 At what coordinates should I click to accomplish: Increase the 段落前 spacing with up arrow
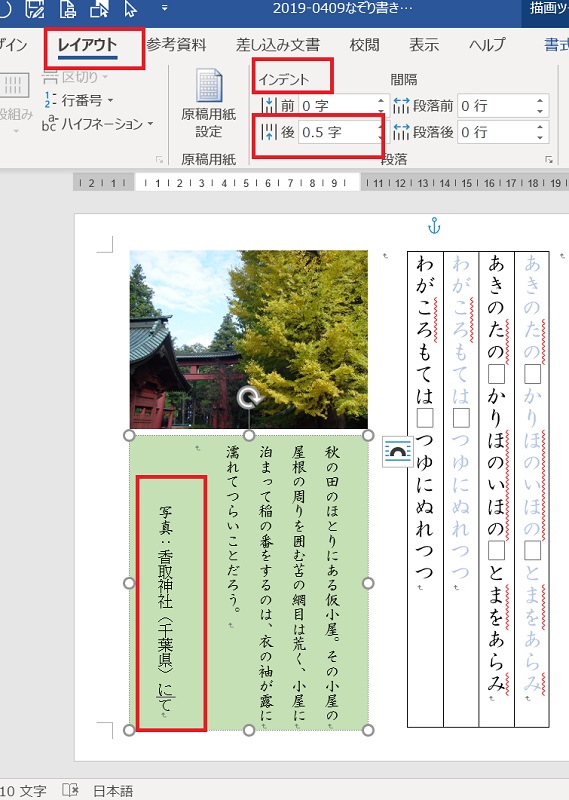pos(540,101)
